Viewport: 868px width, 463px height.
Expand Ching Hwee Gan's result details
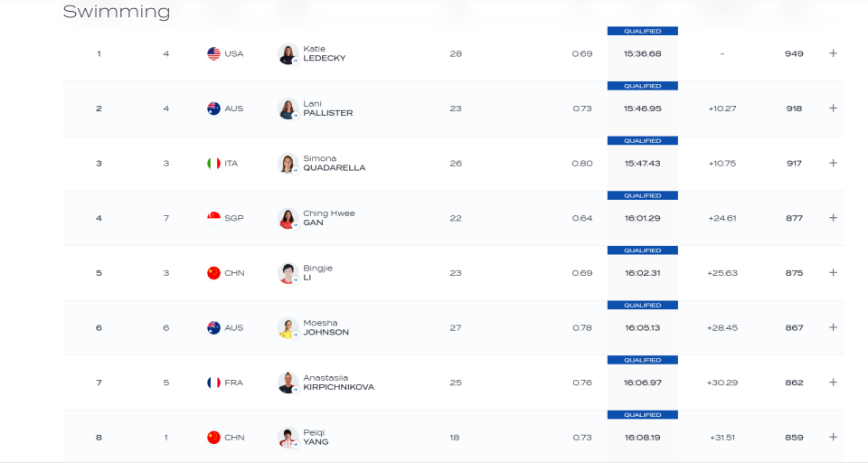click(833, 218)
